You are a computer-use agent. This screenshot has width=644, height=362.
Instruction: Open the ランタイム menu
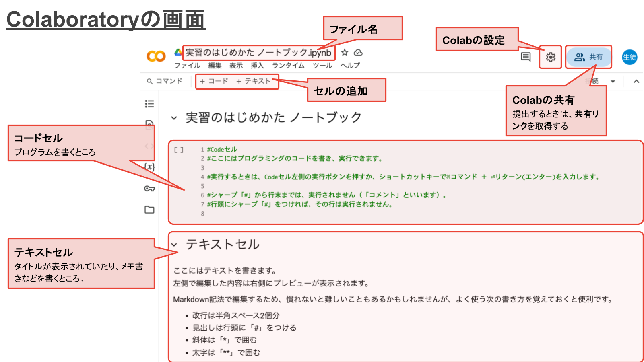point(288,66)
